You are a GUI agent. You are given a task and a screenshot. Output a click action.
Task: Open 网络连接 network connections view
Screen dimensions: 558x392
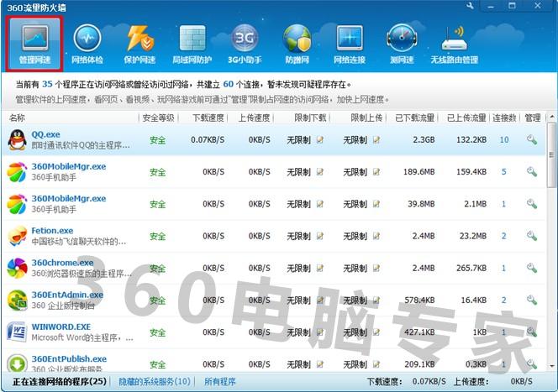pos(349,44)
